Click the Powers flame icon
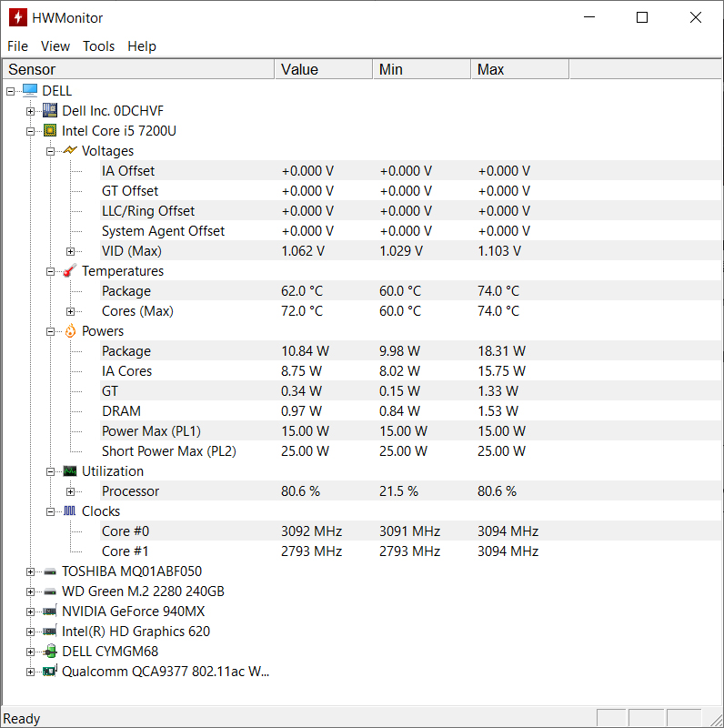 pyautogui.click(x=70, y=330)
